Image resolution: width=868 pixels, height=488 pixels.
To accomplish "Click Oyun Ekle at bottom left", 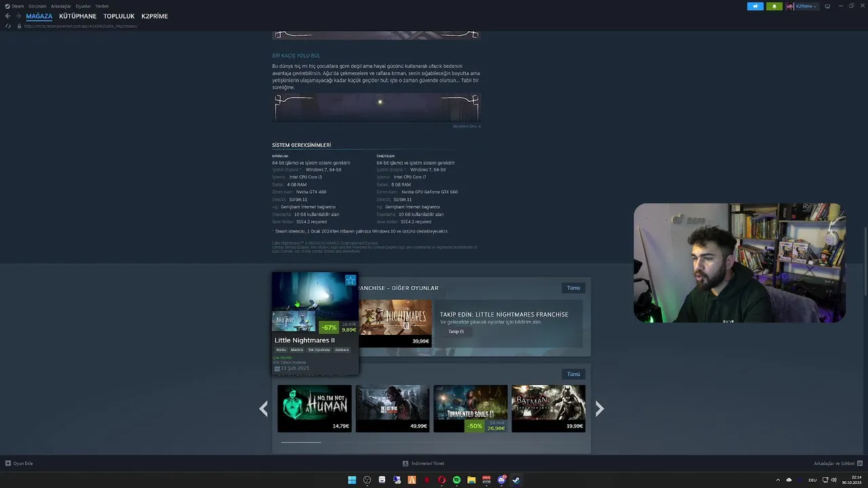I will [x=23, y=464].
